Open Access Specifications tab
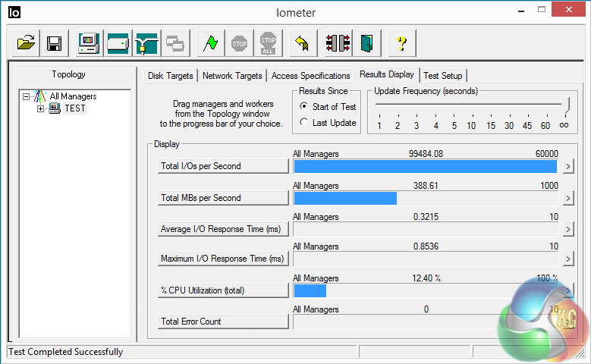Image resolution: width=591 pixels, height=364 pixels. tap(310, 76)
